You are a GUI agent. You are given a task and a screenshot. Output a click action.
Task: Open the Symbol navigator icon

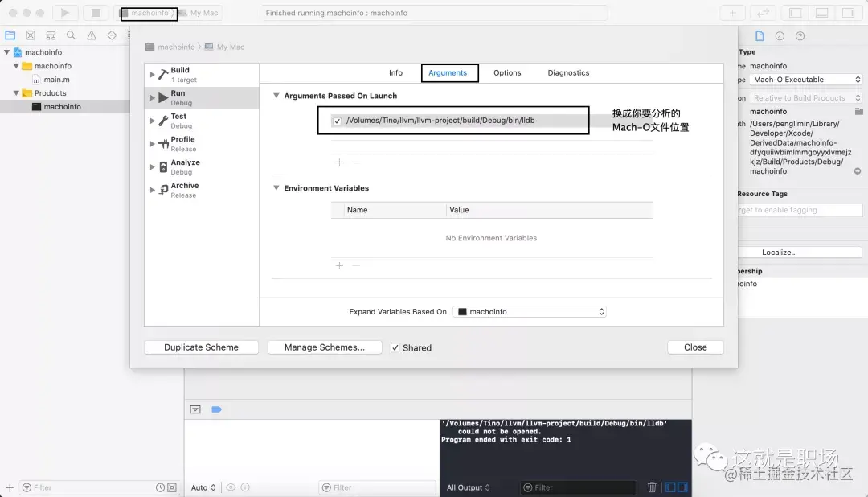pyautogui.click(x=51, y=35)
